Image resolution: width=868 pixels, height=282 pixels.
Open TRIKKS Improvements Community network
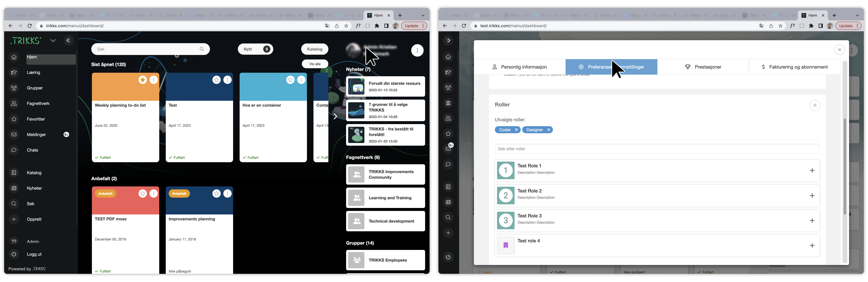(x=385, y=174)
